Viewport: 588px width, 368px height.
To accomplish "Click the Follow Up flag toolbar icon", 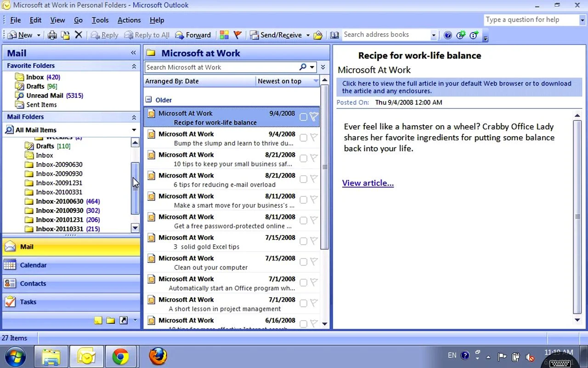I will (x=237, y=35).
